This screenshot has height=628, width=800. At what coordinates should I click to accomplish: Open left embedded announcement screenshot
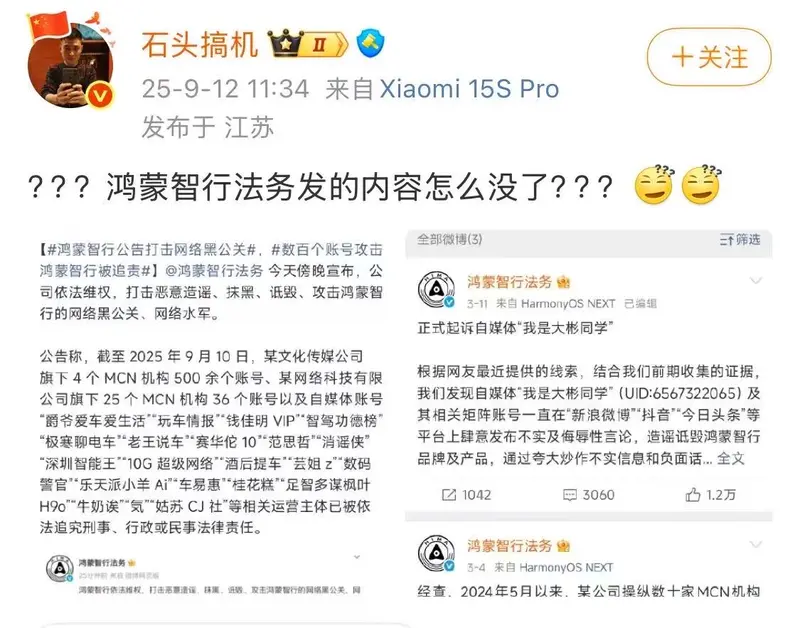click(211, 416)
